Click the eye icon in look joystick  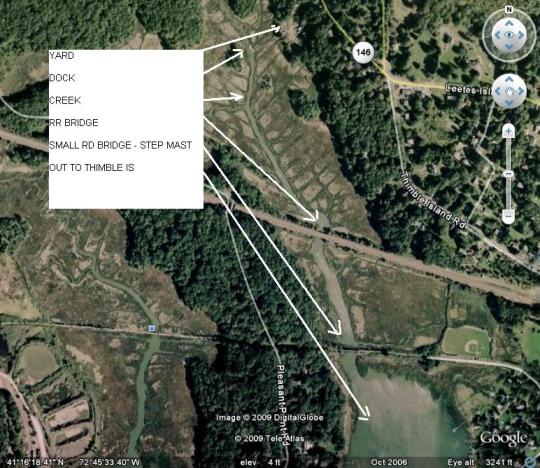pyautogui.click(x=509, y=35)
